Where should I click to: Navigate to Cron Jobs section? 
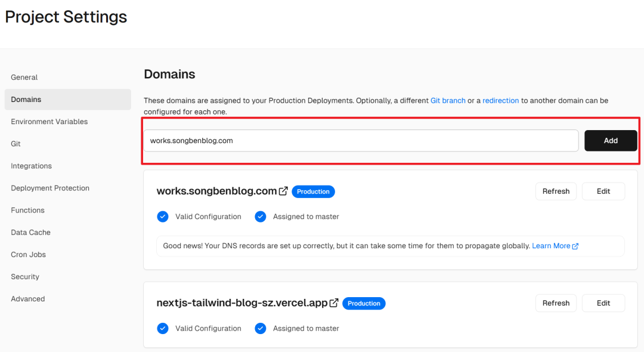tap(29, 255)
